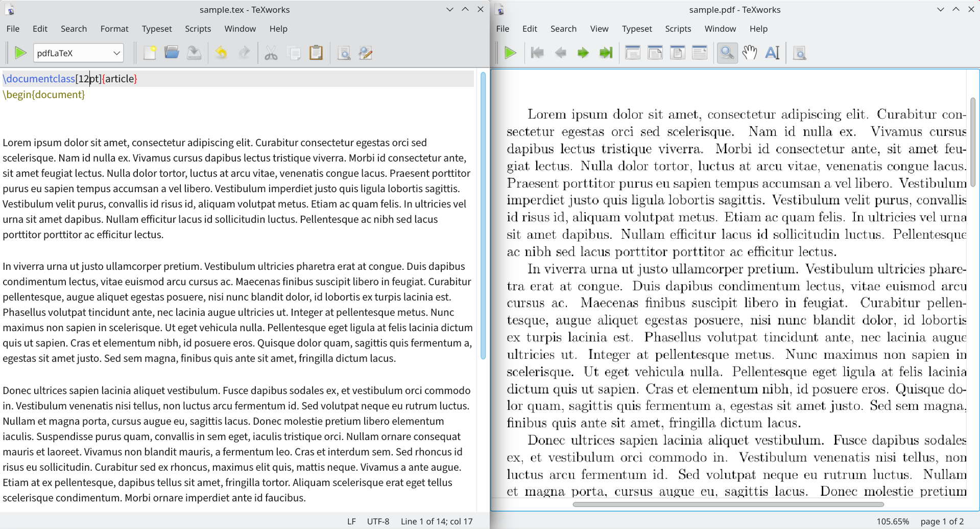Click the UTF-8 encoding indicator
Screen dimensions: 980x529
pos(378,521)
